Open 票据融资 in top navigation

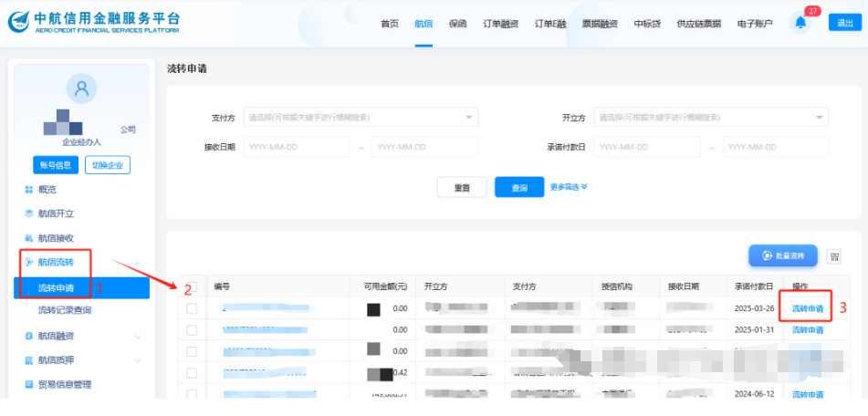[600, 24]
